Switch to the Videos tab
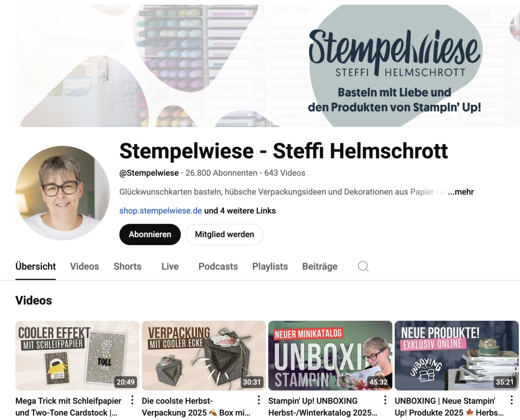Viewport: 520px width, 420px height. pyautogui.click(x=84, y=266)
